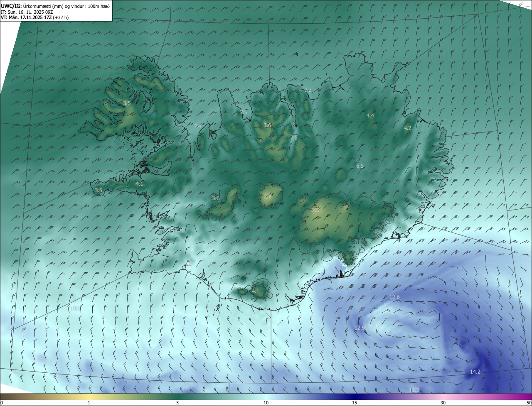Screen dimensions: 532x406
Task: Select the "IT: Sun. 16. 11. 2025 09Z" line
Action: 27,12
